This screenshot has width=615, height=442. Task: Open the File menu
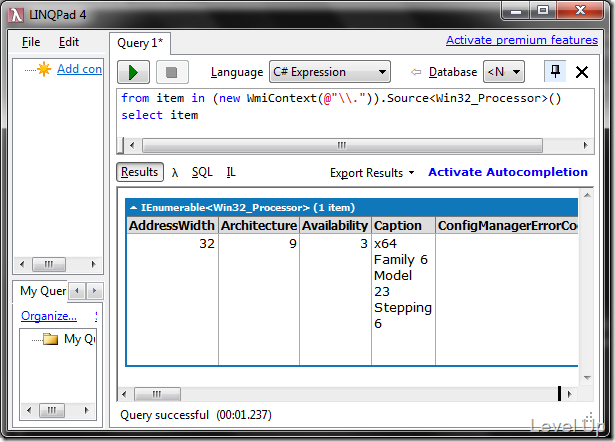(x=31, y=42)
